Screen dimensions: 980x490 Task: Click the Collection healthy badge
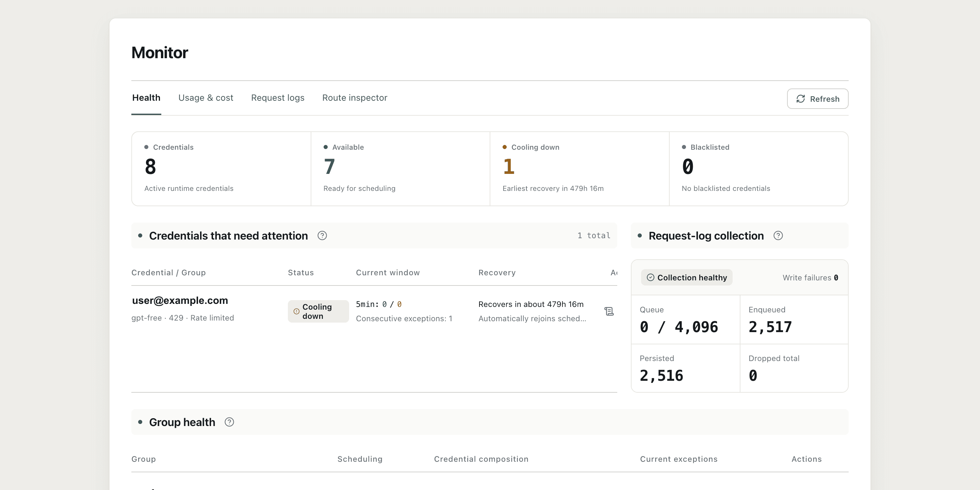point(686,277)
